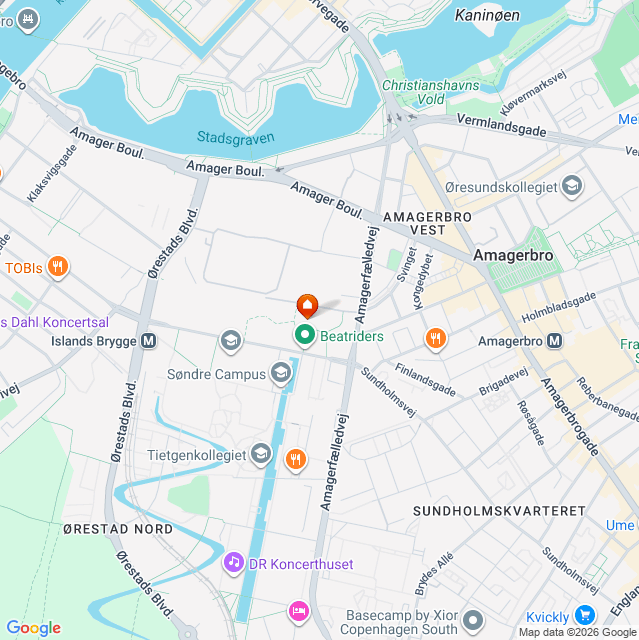Viewport: 639px width, 640px height.
Task: Click the Øresundskollegiet school marker
Action: (x=572, y=187)
